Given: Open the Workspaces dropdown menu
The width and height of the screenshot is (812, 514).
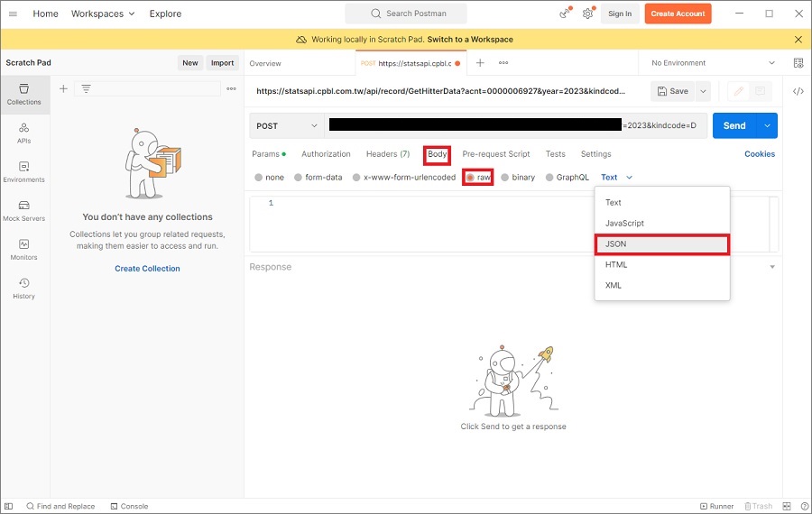Looking at the screenshot, I should [103, 14].
